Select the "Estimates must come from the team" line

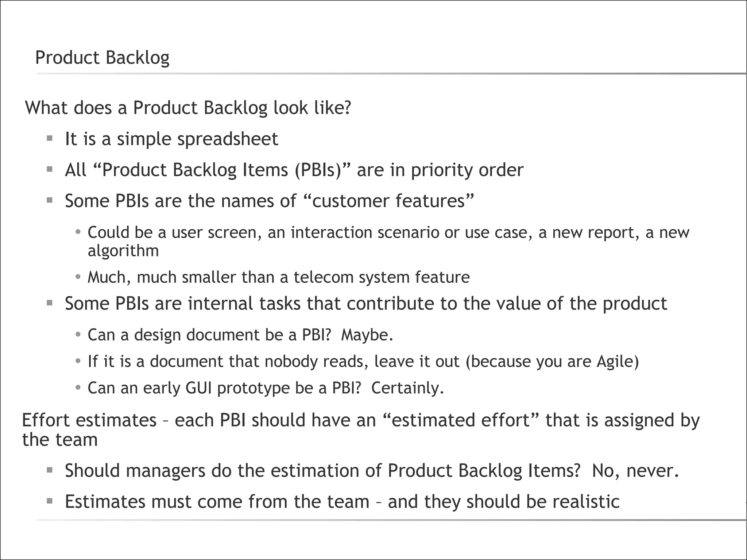(342, 502)
